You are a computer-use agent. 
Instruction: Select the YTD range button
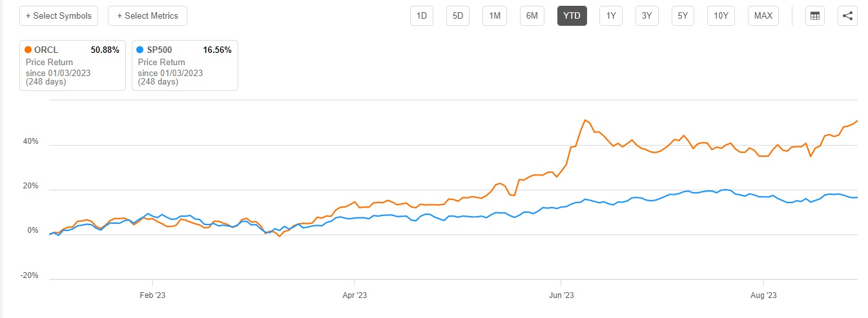point(572,16)
